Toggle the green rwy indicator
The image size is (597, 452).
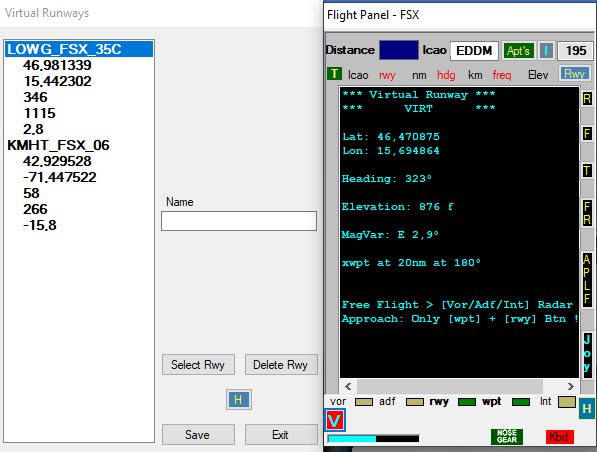pos(467,402)
